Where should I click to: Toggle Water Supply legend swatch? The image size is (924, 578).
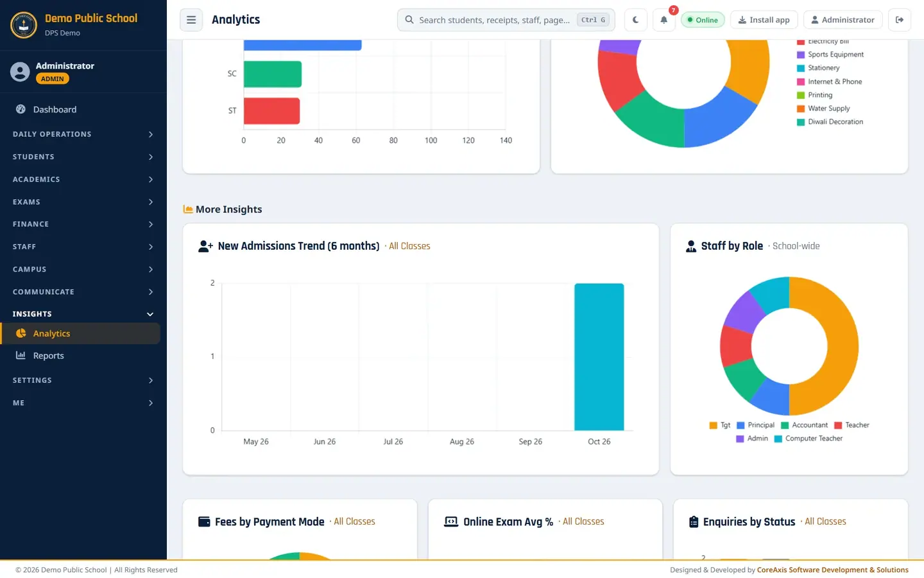801,109
